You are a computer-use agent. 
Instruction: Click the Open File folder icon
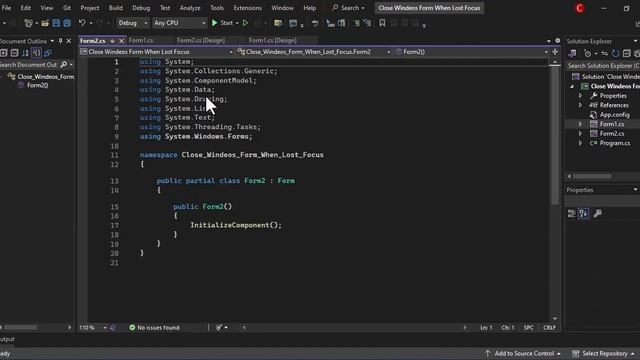click(45, 23)
